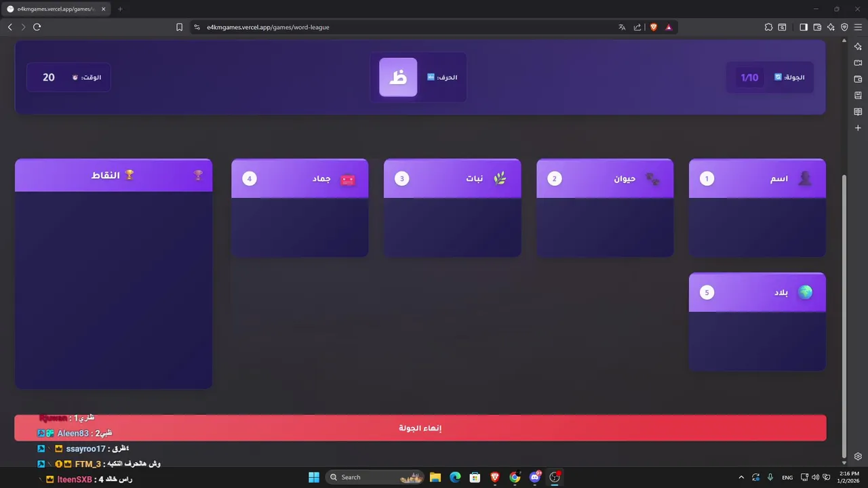The height and width of the screenshot is (488, 868).
Task: Click the paw prints icon on حيوان card
Action: (652, 179)
